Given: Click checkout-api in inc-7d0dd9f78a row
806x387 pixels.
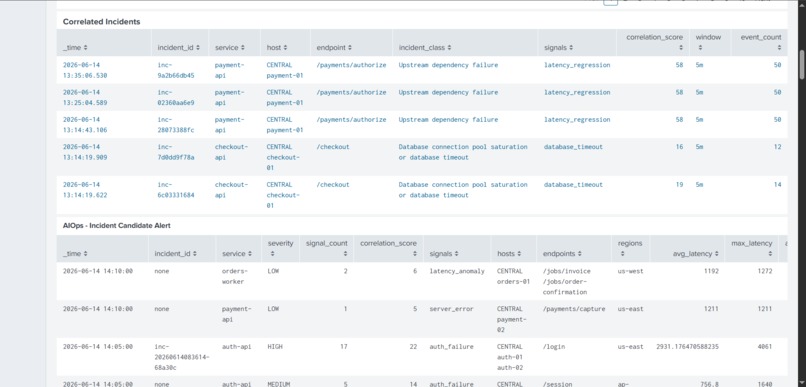Looking at the screenshot, I should point(231,152).
